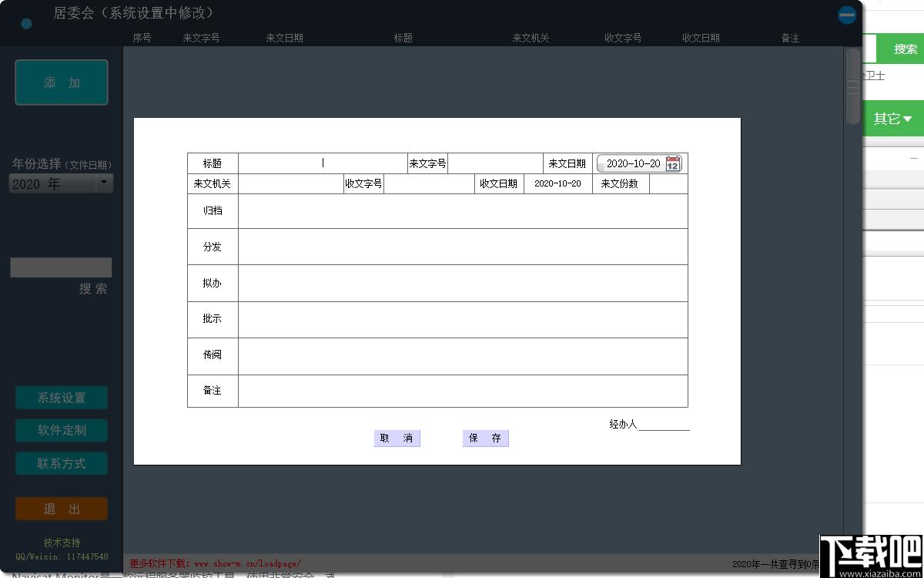This screenshot has width=924, height=578.
Task: Open the calendar icon next to 来文日期
Action: click(x=673, y=163)
